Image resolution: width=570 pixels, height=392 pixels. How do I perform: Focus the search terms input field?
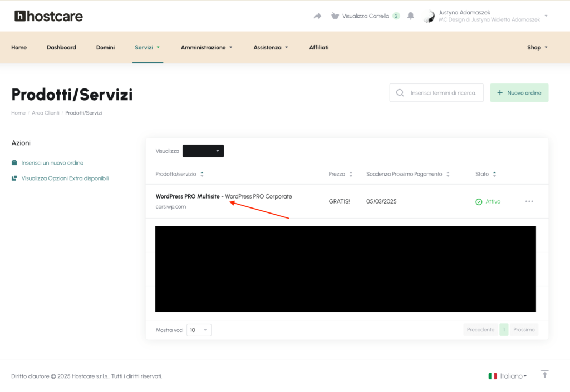click(x=436, y=92)
